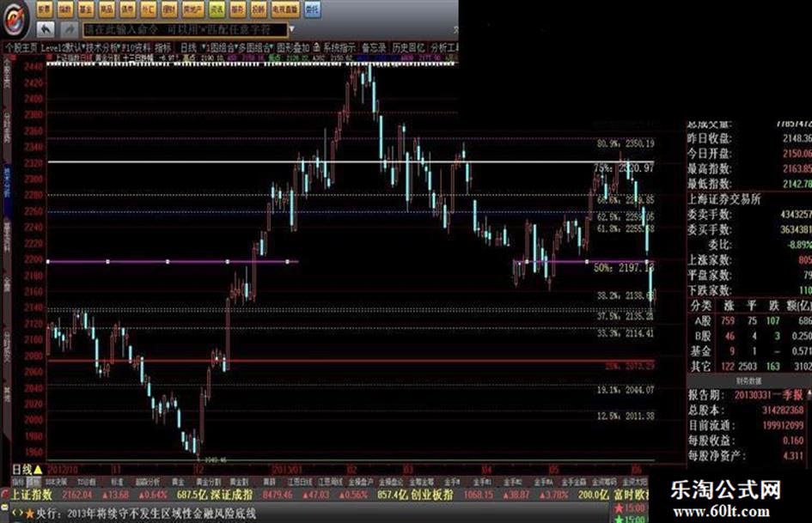Click the application logo icon

pyautogui.click(x=14, y=19)
